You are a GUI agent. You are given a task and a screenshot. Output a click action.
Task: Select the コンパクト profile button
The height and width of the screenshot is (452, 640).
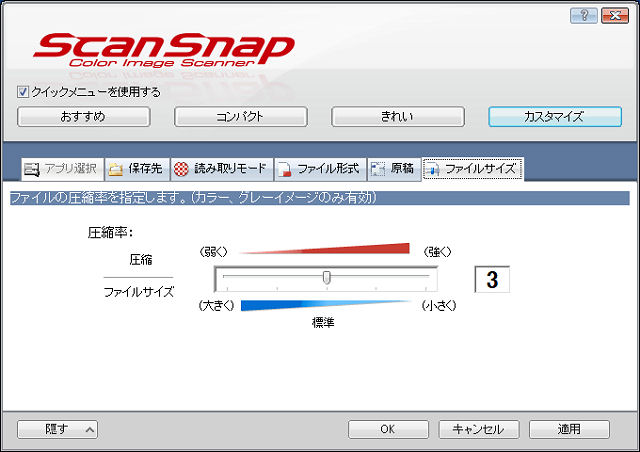click(x=241, y=117)
